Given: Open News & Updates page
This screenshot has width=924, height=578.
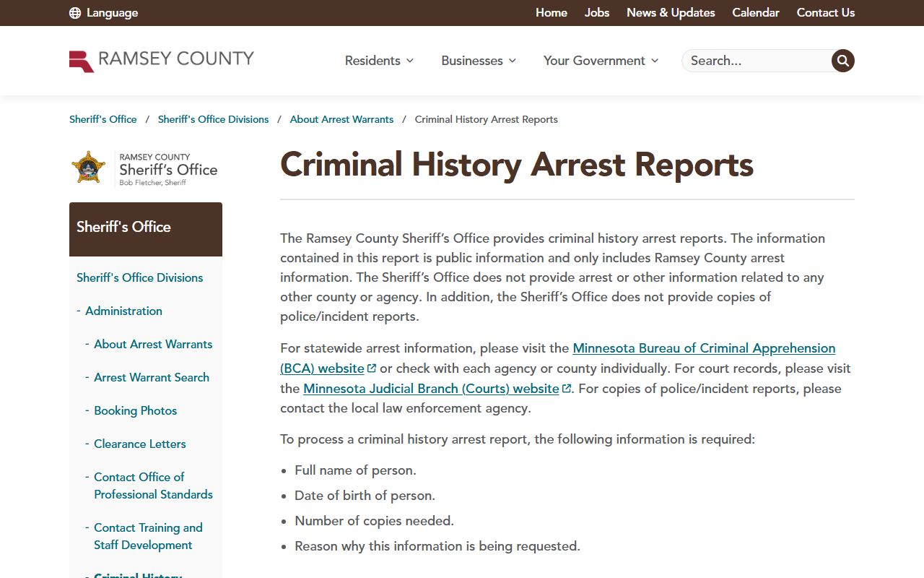Looking at the screenshot, I should pyautogui.click(x=671, y=13).
